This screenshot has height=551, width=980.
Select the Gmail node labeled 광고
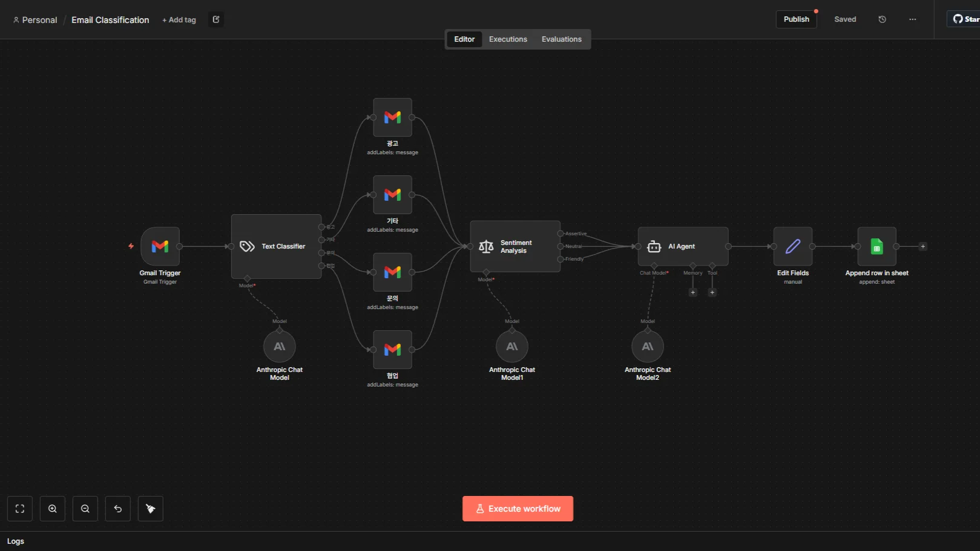[x=392, y=117]
